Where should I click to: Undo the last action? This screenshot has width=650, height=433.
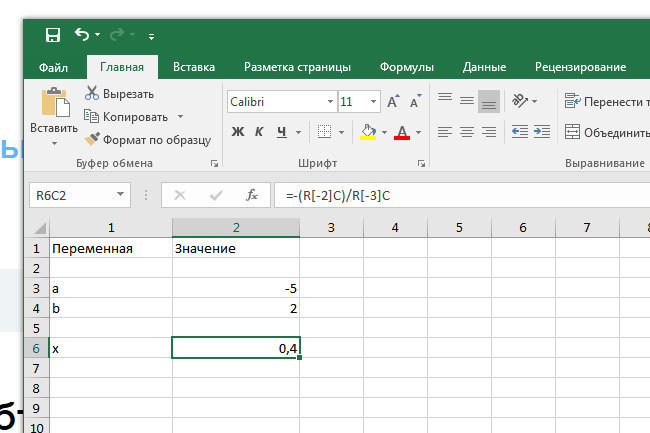point(82,34)
